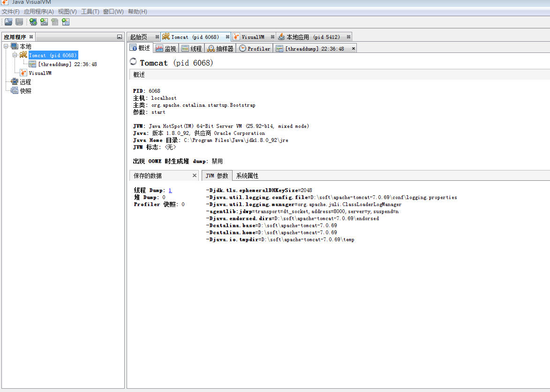Image resolution: width=550 pixels, height=392 pixels.
Task: Open the 线程 sub-tab
Action: [x=192, y=49]
